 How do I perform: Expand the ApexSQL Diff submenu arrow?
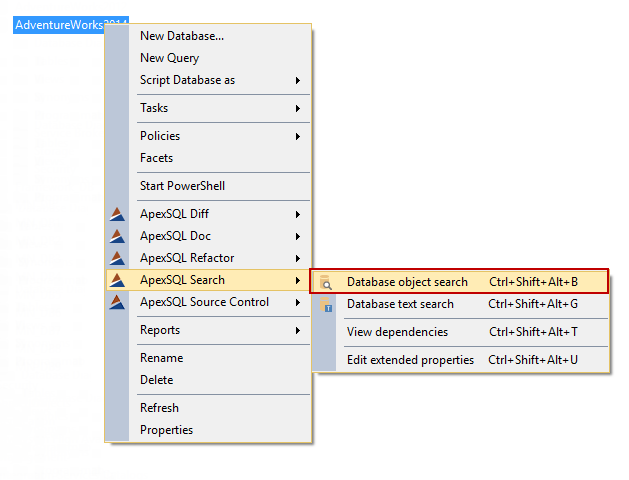tap(298, 215)
